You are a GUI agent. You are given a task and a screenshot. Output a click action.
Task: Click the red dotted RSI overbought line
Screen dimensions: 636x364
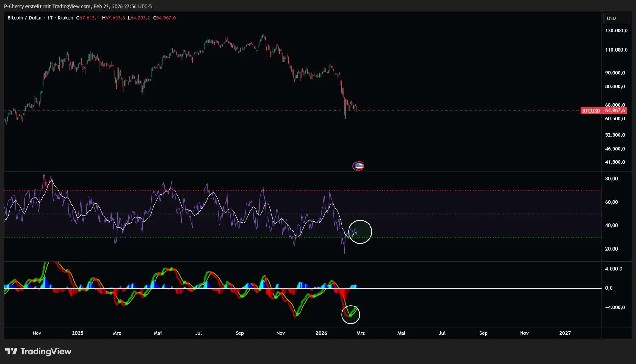(445, 191)
